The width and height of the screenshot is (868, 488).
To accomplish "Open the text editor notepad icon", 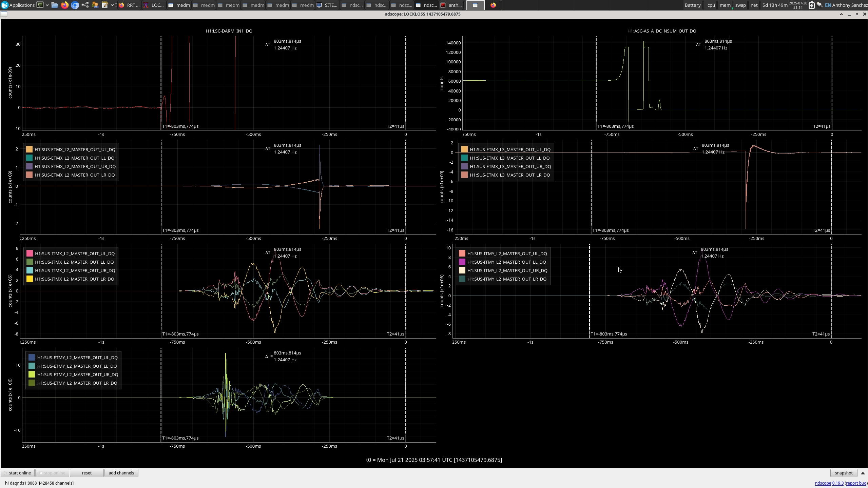I will click(105, 5).
